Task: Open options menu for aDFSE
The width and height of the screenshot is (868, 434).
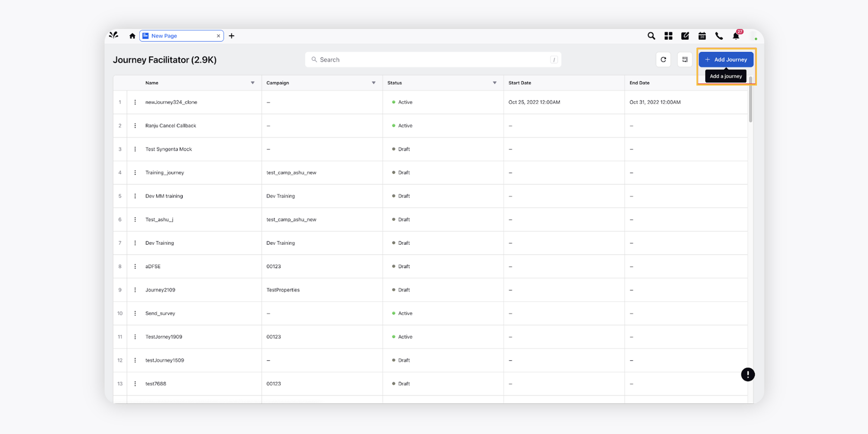Action: pyautogui.click(x=135, y=266)
